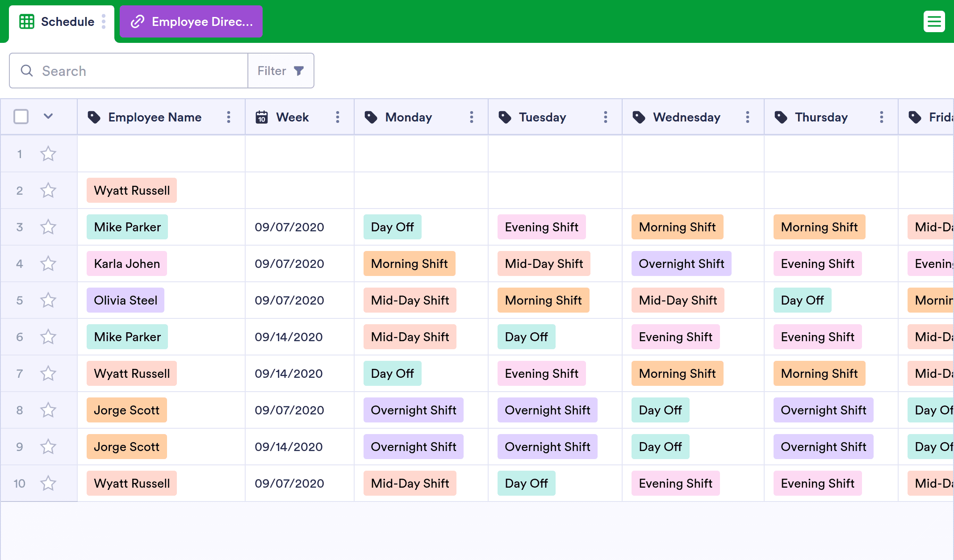The image size is (954, 560).
Task: Star row 3 Mike Parker
Action: 48,227
